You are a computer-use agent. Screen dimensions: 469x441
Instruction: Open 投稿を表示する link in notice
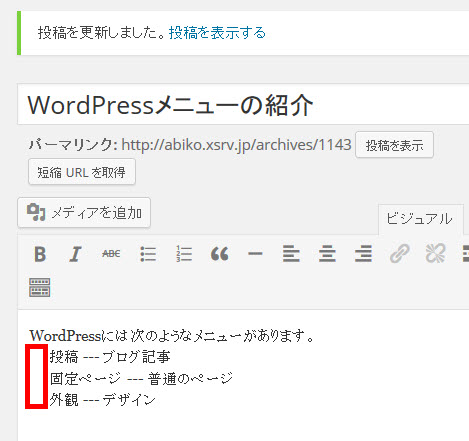tap(217, 33)
